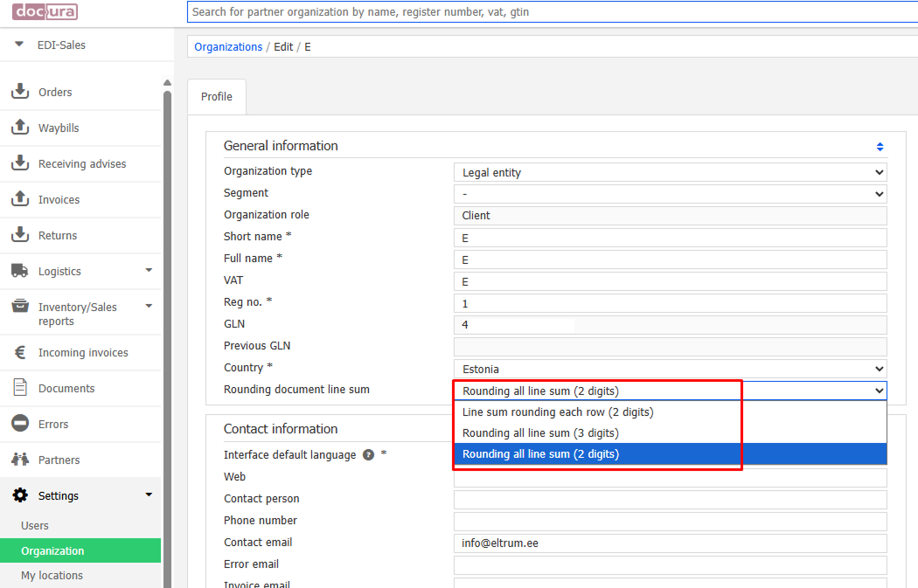Expand the EDI-Sales module selector

tap(19, 45)
